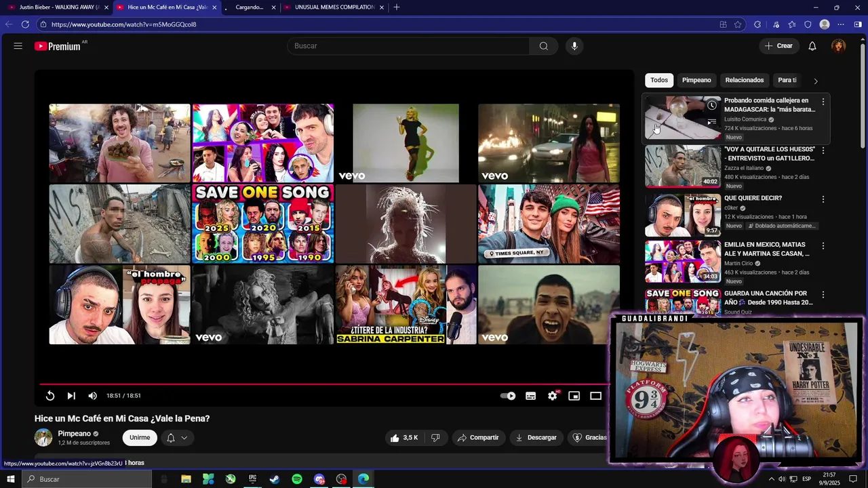Add the Madagascar video to the queue
The height and width of the screenshot is (488, 868).
(711, 122)
